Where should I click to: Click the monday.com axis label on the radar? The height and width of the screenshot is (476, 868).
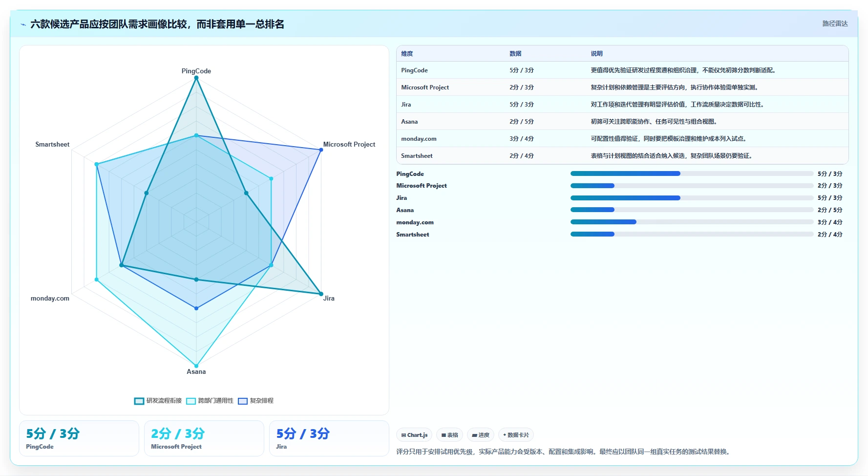50,298
